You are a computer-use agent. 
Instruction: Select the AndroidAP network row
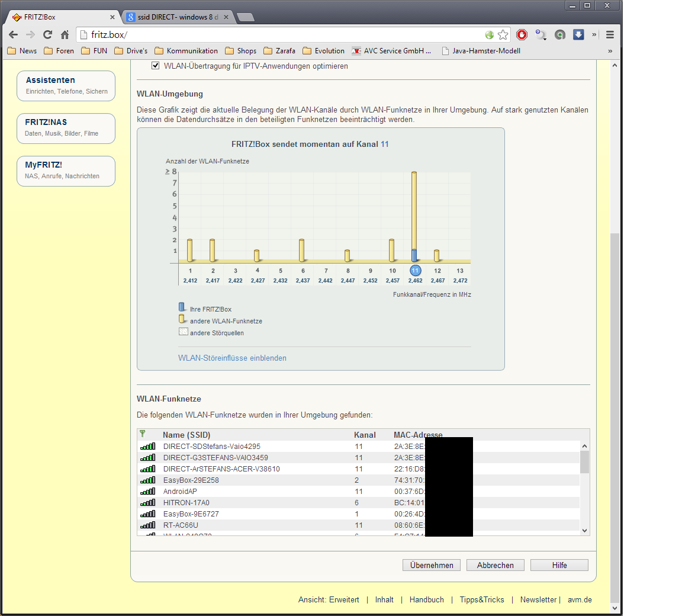pyautogui.click(x=359, y=492)
